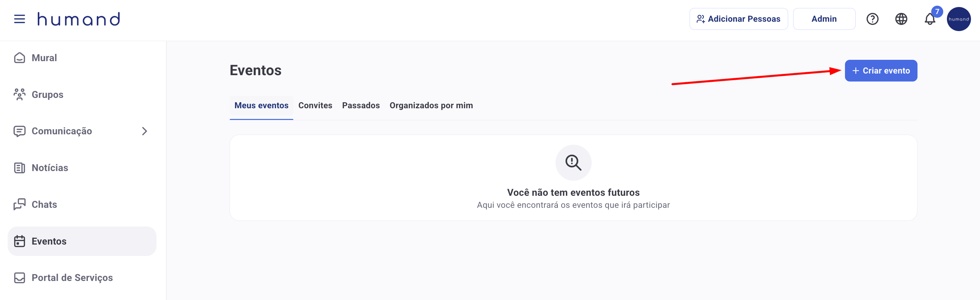Click the Admin button

click(x=824, y=19)
